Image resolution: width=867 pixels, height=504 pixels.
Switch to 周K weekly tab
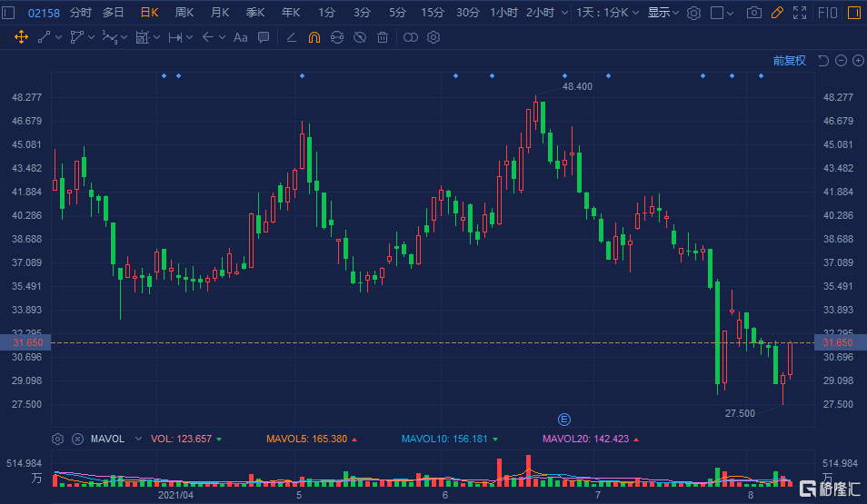(184, 12)
